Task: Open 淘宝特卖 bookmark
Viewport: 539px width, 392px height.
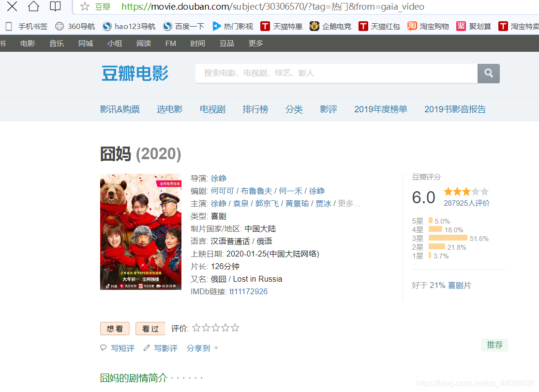Action: tap(519, 27)
